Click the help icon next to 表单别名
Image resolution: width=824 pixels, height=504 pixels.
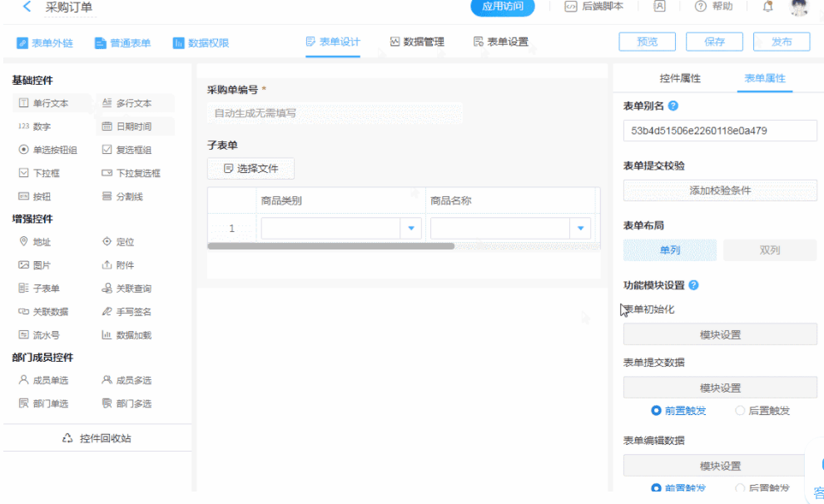point(673,106)
